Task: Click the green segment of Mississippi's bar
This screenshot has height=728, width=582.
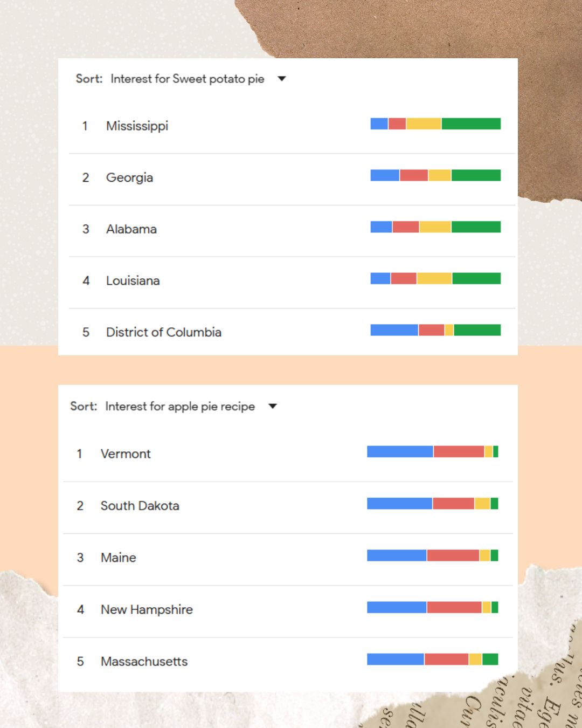Action: [471, 123]
